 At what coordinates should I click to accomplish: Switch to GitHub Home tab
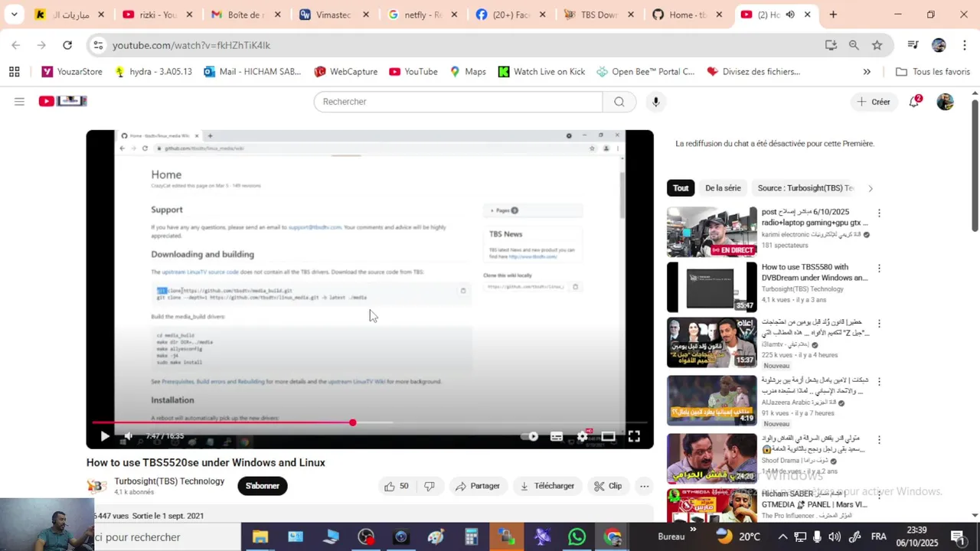(688, 15)
